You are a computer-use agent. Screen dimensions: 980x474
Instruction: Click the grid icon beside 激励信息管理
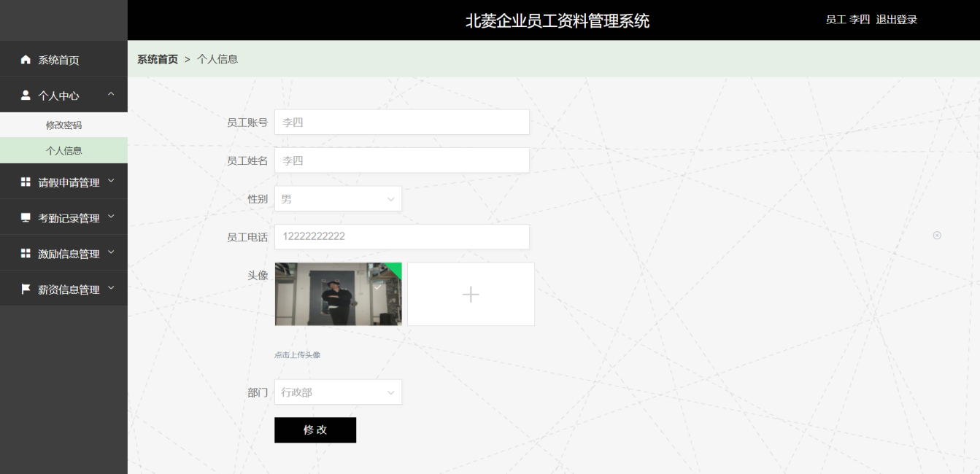coord(26,254)
